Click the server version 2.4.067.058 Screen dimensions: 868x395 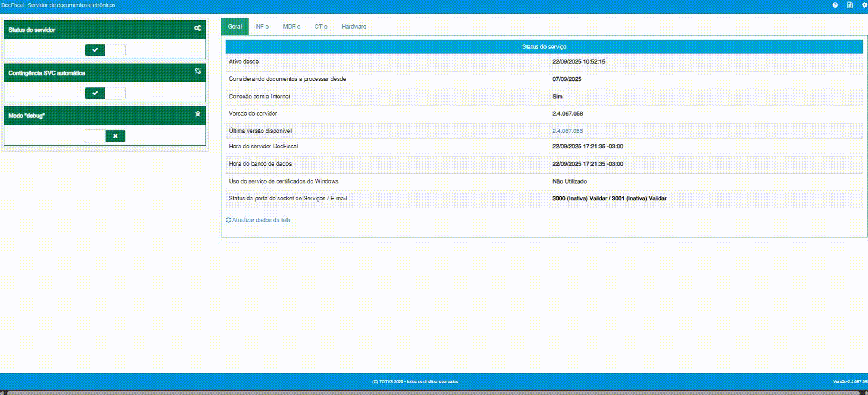pos(567,113)
